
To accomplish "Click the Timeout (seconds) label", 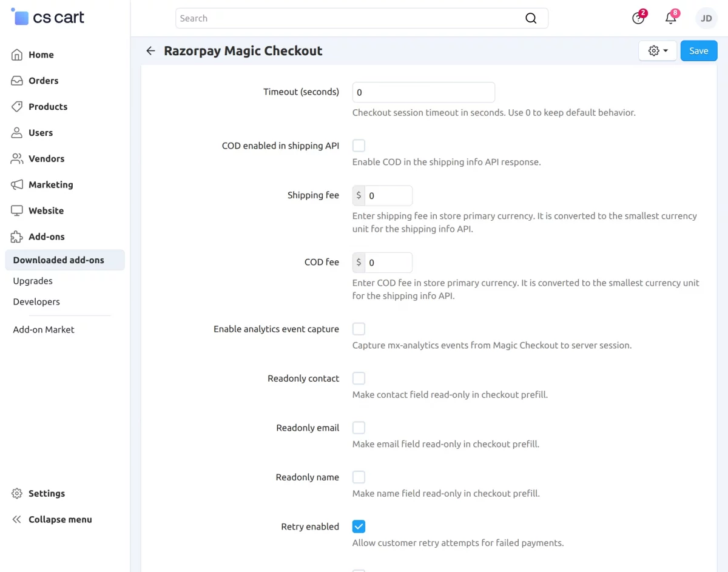I will click(301, 92).
